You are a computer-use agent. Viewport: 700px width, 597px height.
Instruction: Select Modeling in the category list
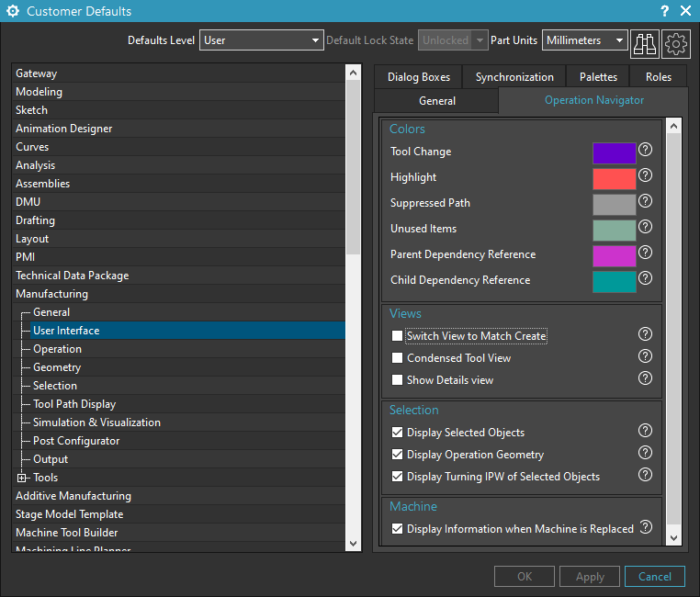tap(178, 92)
